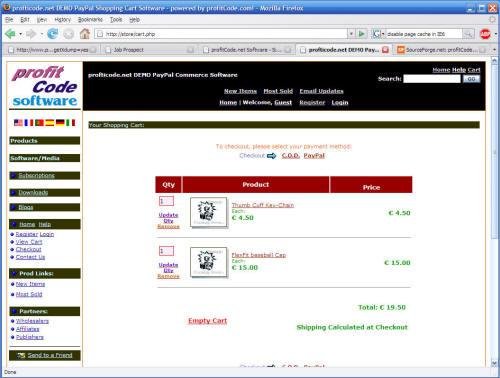This screenshot has height=378, width=500.
Task: Select the US English flag
Action: point(18,123)
